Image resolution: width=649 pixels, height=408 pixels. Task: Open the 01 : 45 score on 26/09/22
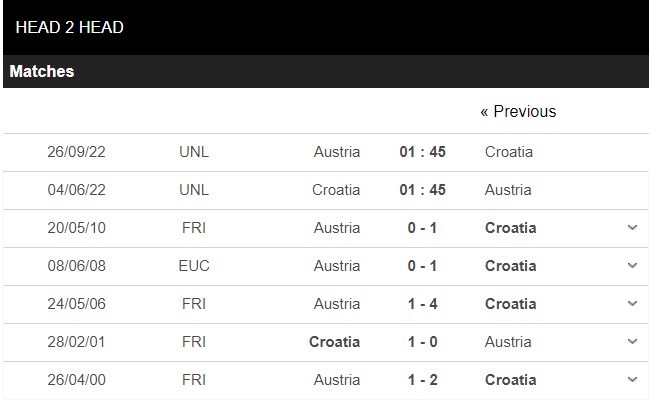point(423,152)
